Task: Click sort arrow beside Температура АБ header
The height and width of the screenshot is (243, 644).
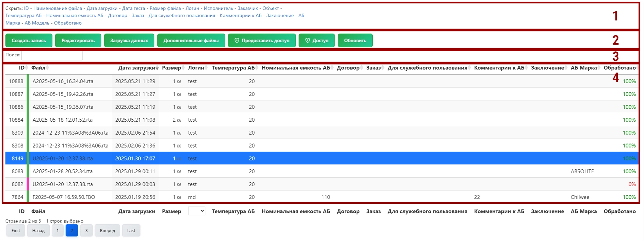Action: (x=257, y=68)
